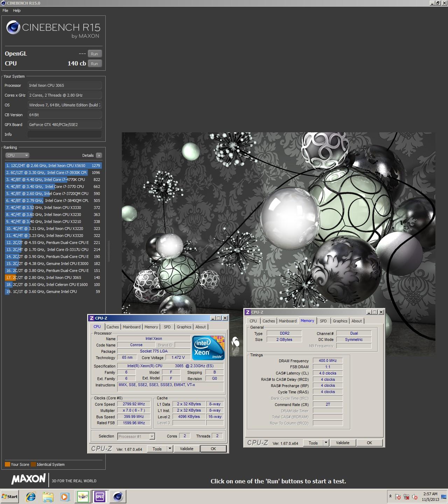
Task: Open SPD tab in left CPU-Z window
Action: click(167, 327)
